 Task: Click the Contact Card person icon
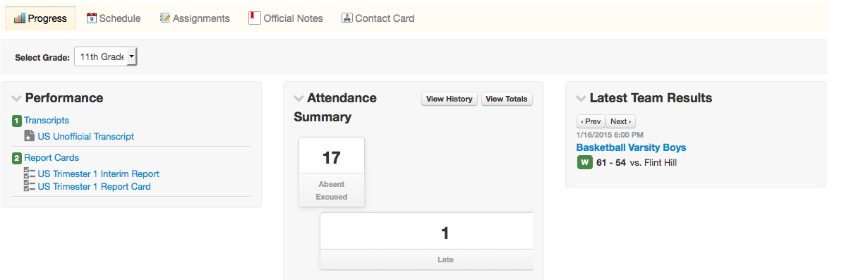tap(346, 18)
